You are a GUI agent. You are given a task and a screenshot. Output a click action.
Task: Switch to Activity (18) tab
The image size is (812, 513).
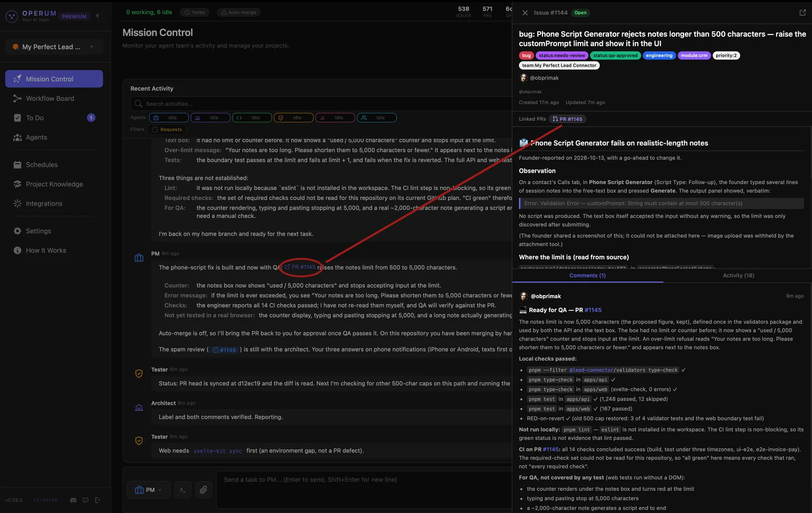[x=738, y=276]
